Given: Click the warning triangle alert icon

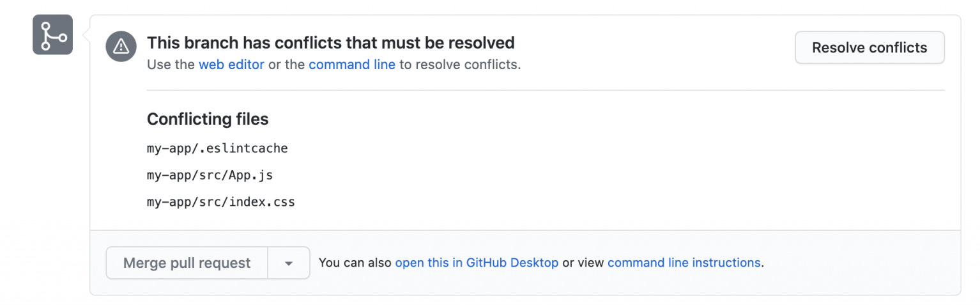Looking at the screenshot, I should [121, 46].
